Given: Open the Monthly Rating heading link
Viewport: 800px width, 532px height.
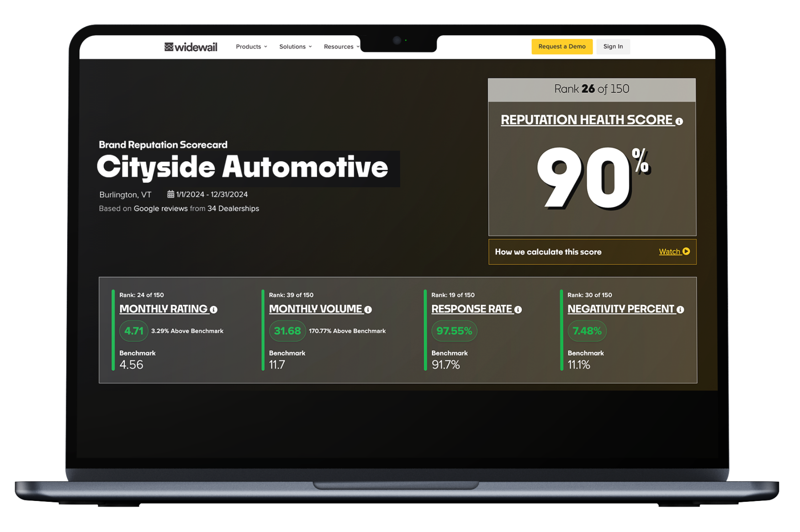Looking at the screenshot, I should click(163, 309).
